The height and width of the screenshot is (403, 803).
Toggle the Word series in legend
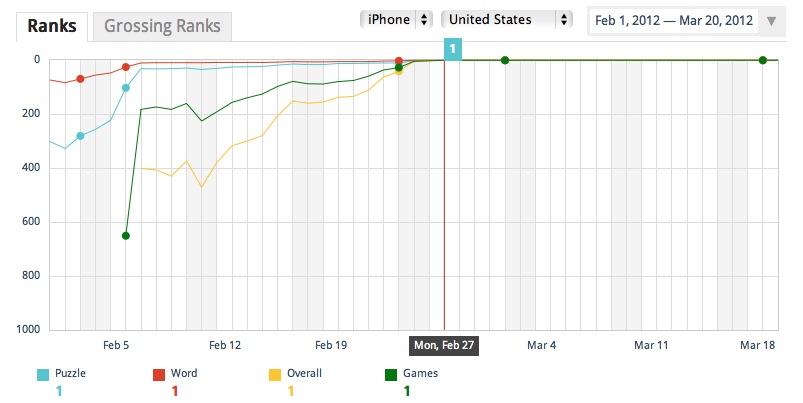[x=184, y=373]
